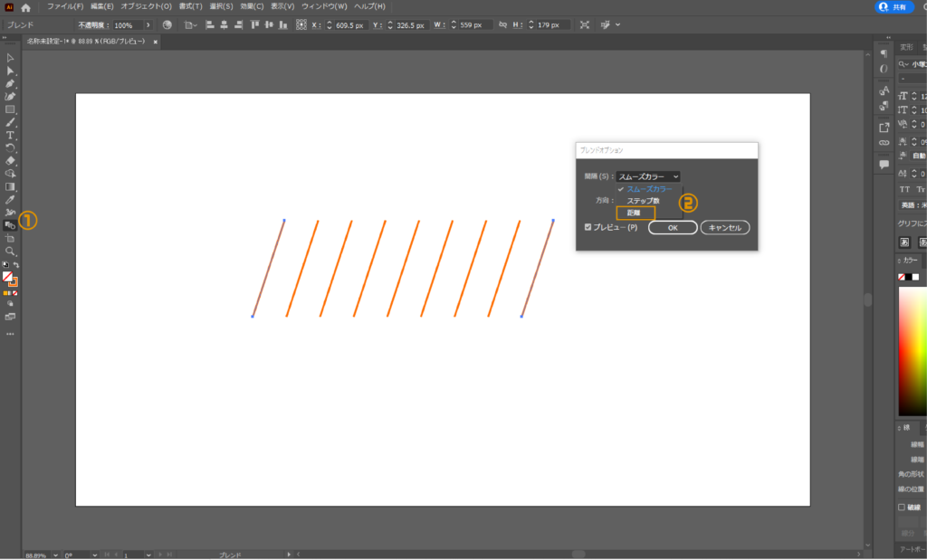Screen dimensions: 927x560
Task: Select the Pen tool
Action: point(10,84)
